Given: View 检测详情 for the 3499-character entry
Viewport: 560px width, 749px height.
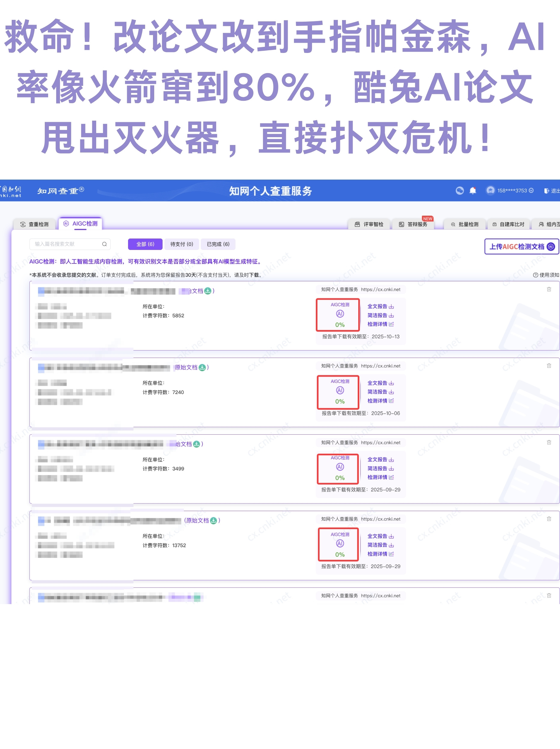Looking at the screenshot, I should (381, 477).
